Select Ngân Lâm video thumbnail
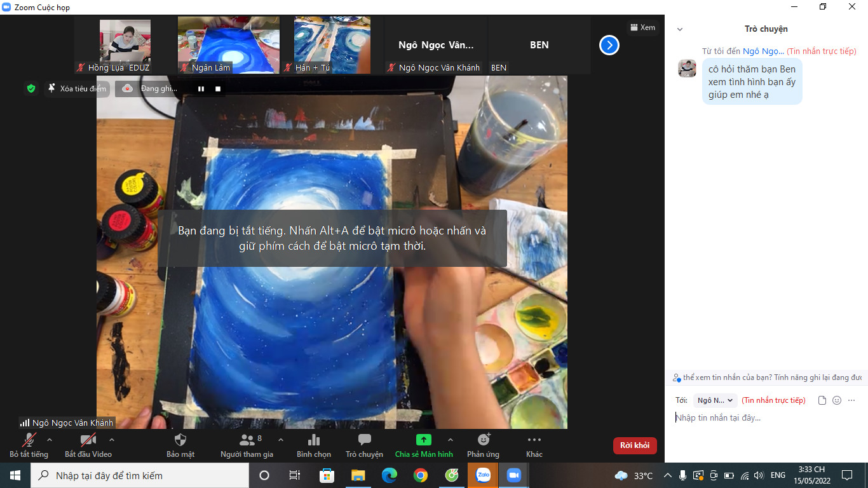 coord(229,46)
